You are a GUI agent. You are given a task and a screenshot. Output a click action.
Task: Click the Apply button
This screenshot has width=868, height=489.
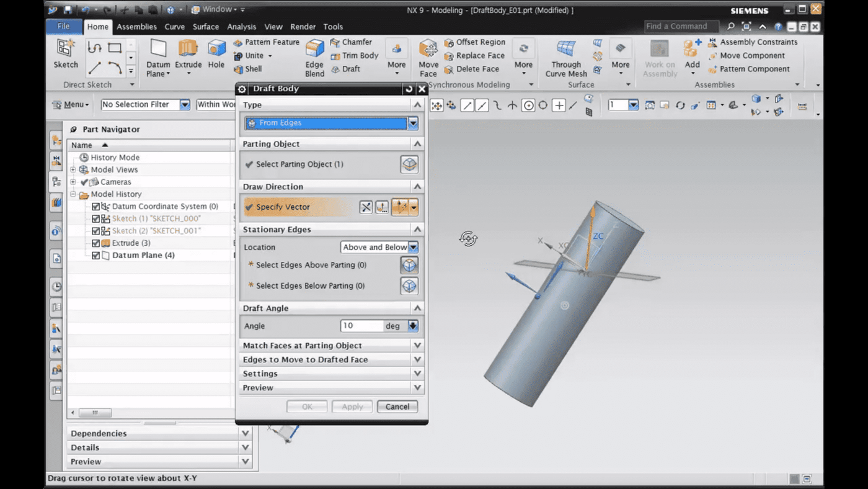point(352,407)
